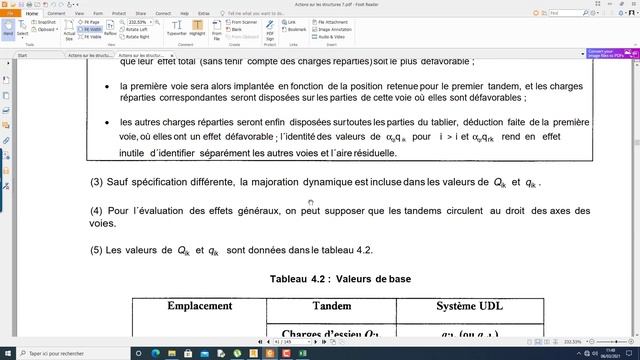This screenshot has height=360, width=640.
Task: Switch to the Share ribbon tab
Action: 141,13
